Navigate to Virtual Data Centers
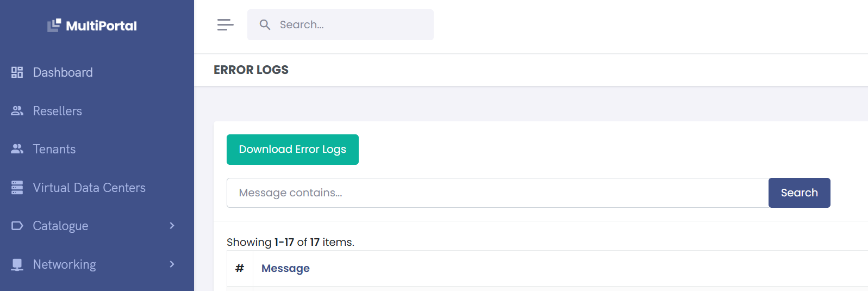The height and width of the screenshot is (291, 868). tap(89, 188)
